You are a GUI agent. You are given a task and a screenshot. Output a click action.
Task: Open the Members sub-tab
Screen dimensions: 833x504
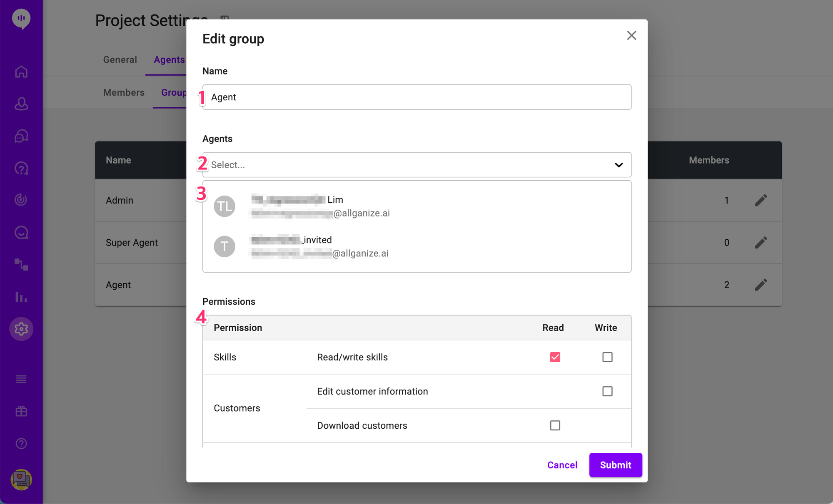[124, 92]
